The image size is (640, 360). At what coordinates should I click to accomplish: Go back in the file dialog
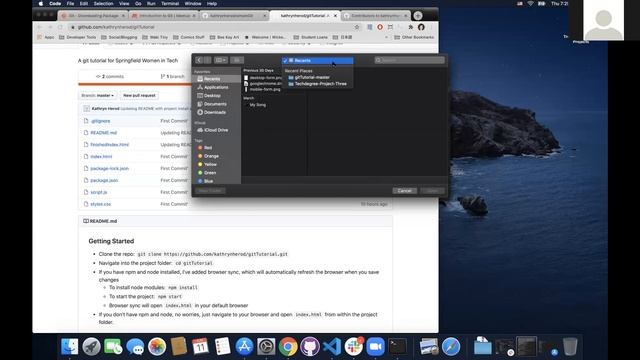(199, 60)
